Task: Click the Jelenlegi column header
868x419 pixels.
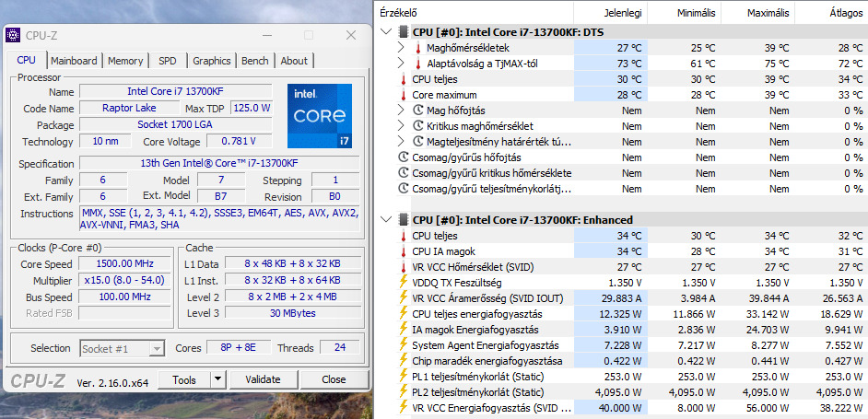Action: point(610,13)
